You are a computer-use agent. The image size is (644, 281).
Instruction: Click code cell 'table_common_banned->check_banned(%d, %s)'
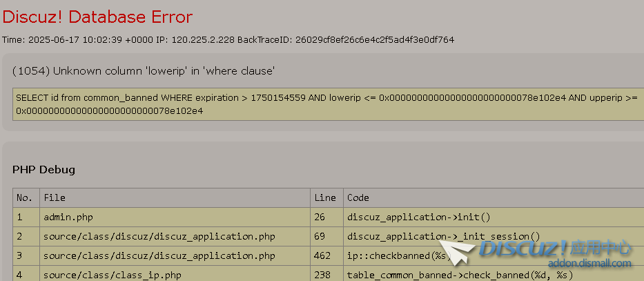click(x=494, y=273)
